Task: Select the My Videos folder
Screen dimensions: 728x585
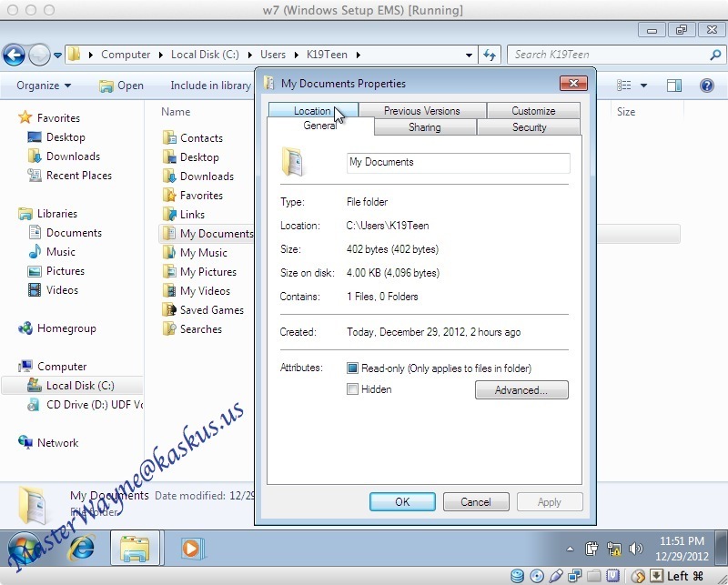Action: pyautogui.click(x=197, y=290)
